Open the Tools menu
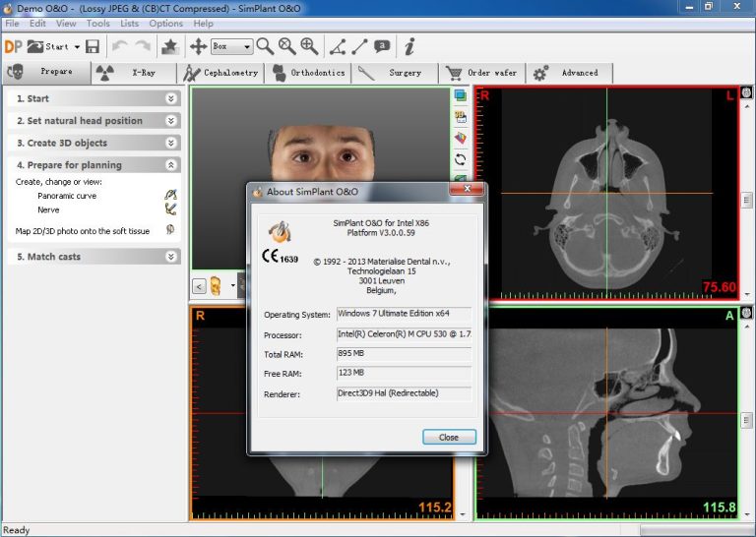The height and width of the screenshot is (537, 756). pyautogui.click(x=97, y=24)
